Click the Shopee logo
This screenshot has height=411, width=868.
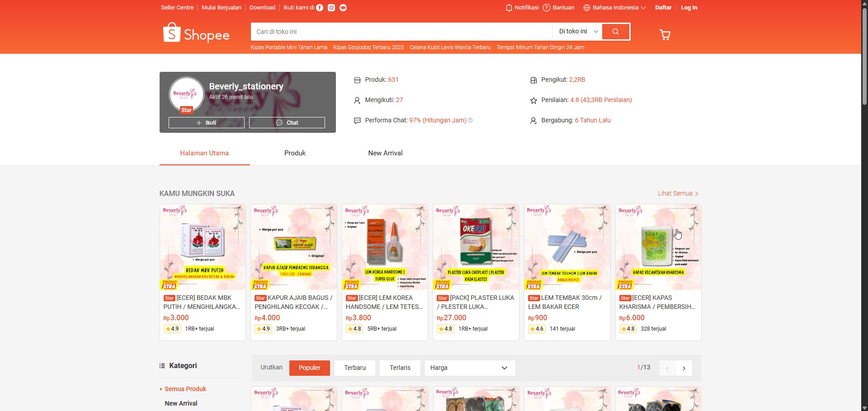196,33
